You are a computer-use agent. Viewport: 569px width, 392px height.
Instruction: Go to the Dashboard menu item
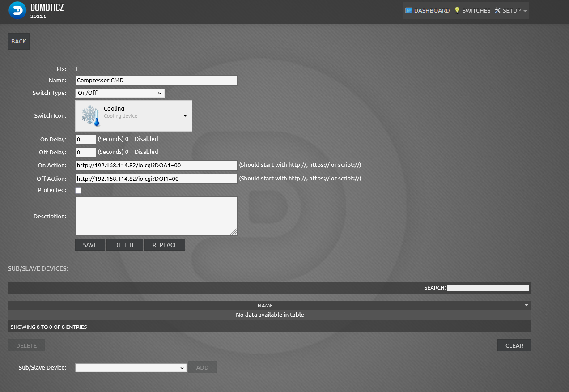432,10
